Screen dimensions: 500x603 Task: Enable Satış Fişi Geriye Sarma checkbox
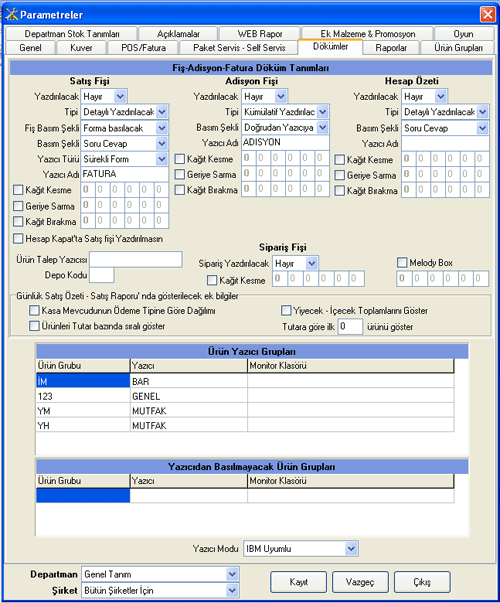click(x=18, y=206)
